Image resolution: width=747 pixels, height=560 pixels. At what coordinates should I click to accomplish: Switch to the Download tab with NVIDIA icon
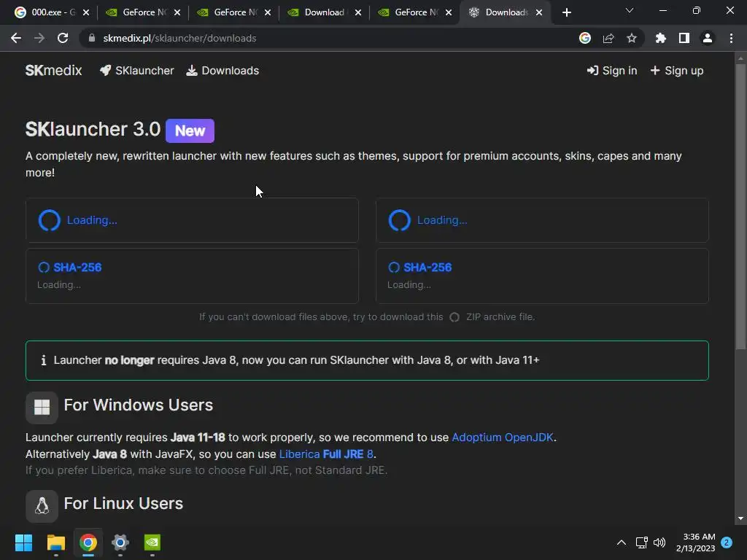(325, 12)
